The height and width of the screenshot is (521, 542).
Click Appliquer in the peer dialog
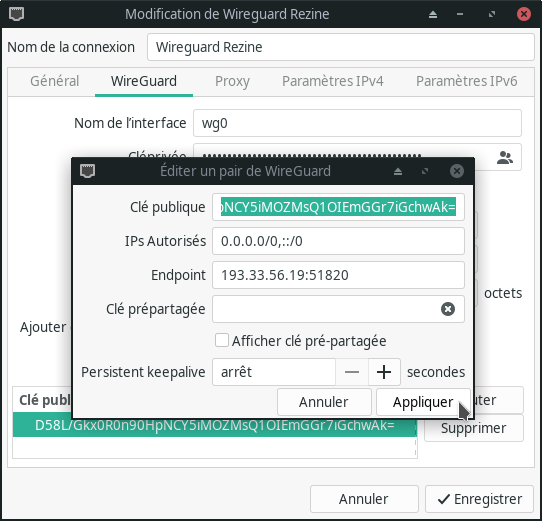tap(423, 402)
